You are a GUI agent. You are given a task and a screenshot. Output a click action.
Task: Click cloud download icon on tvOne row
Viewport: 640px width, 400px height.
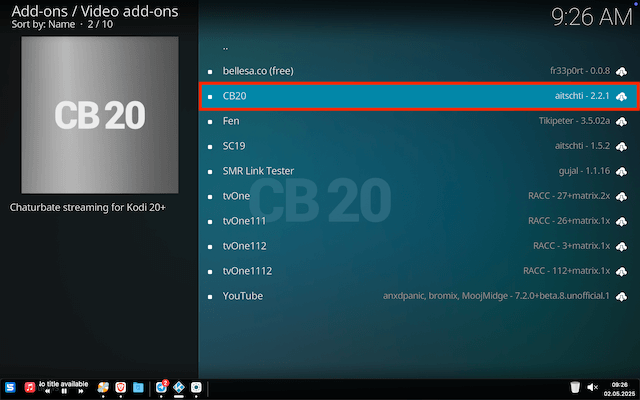pyautogui.click(x=621, y=197)
